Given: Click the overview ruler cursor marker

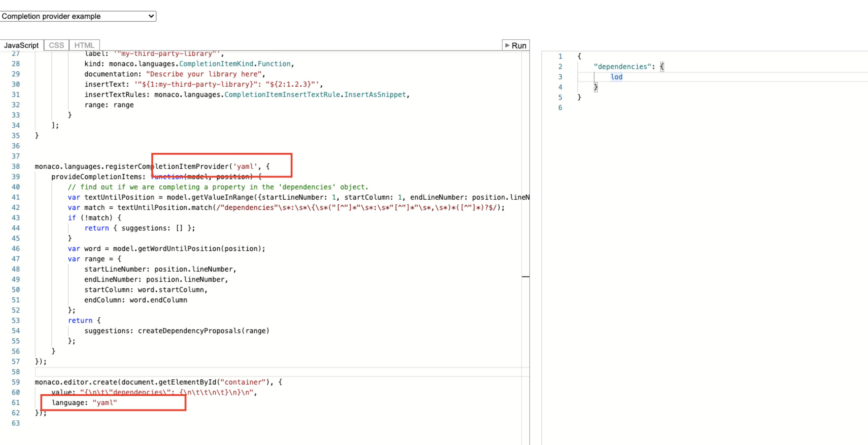Looking at the screenshot, I should pos(525,277).
